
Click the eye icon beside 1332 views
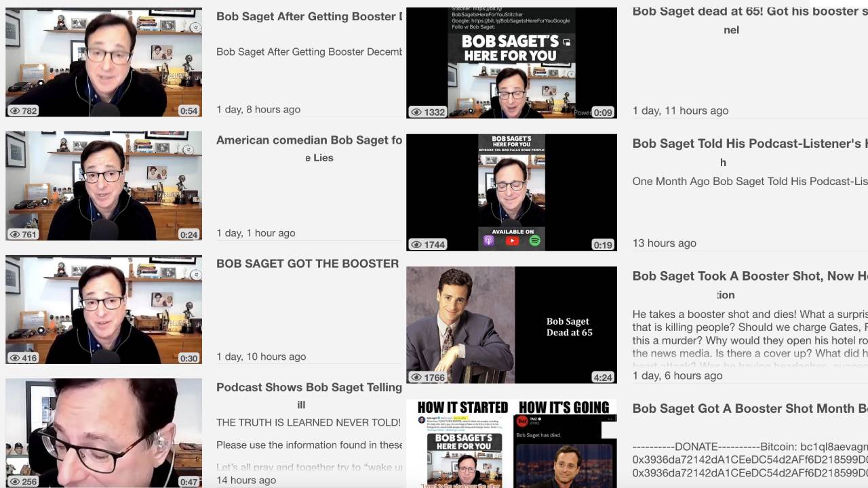point(416,113)
